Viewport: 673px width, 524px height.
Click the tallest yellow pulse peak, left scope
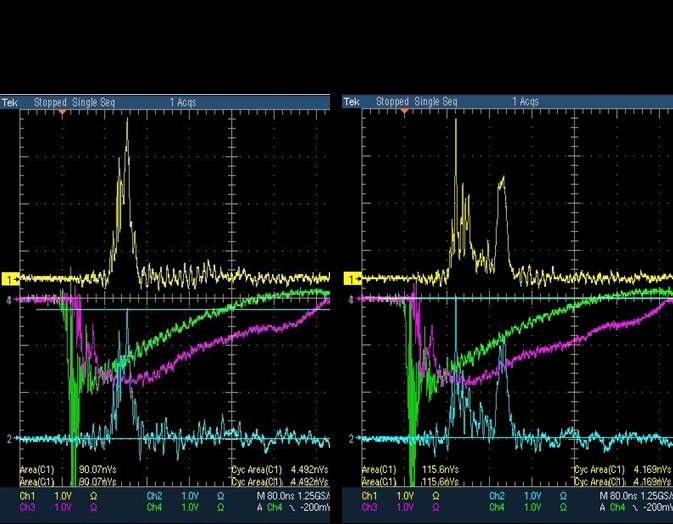pos(127,122)
